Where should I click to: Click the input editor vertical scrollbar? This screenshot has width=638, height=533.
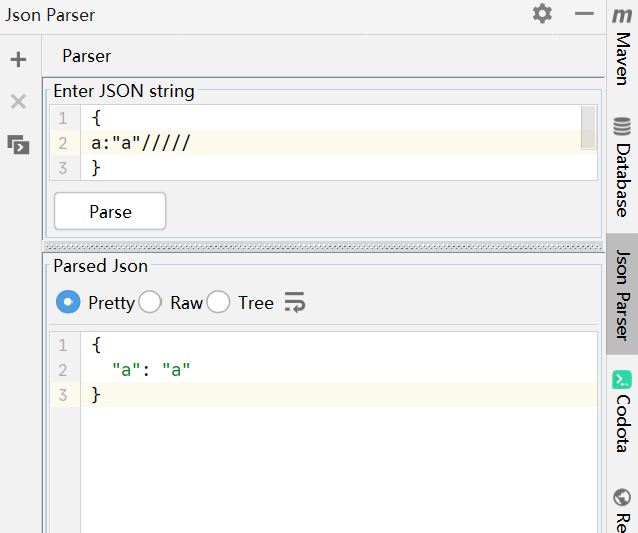[x=588, y=127]
